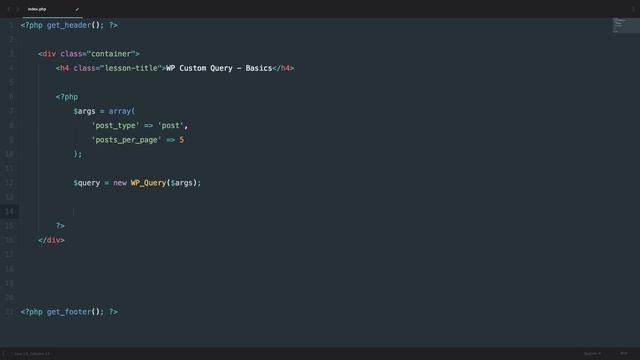Screen dimensions: 640x360
Task: Click the $query variable on line 12
Action: click(x=87, y=183)
